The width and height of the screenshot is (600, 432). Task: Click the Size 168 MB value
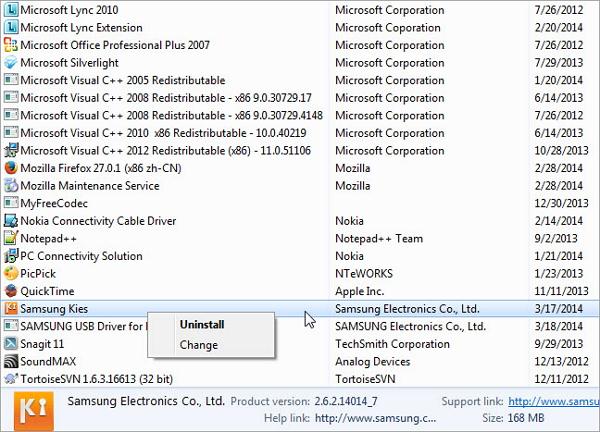coord(526,418)
